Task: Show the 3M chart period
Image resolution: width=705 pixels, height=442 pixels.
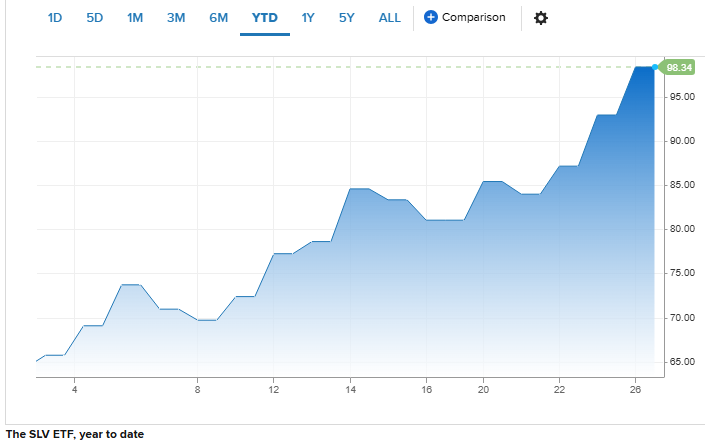Action: coord(176,18)
